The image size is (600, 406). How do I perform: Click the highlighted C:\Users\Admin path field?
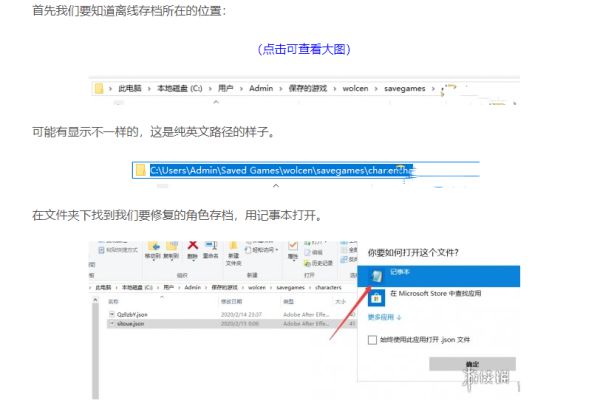(x=281, y=170)
